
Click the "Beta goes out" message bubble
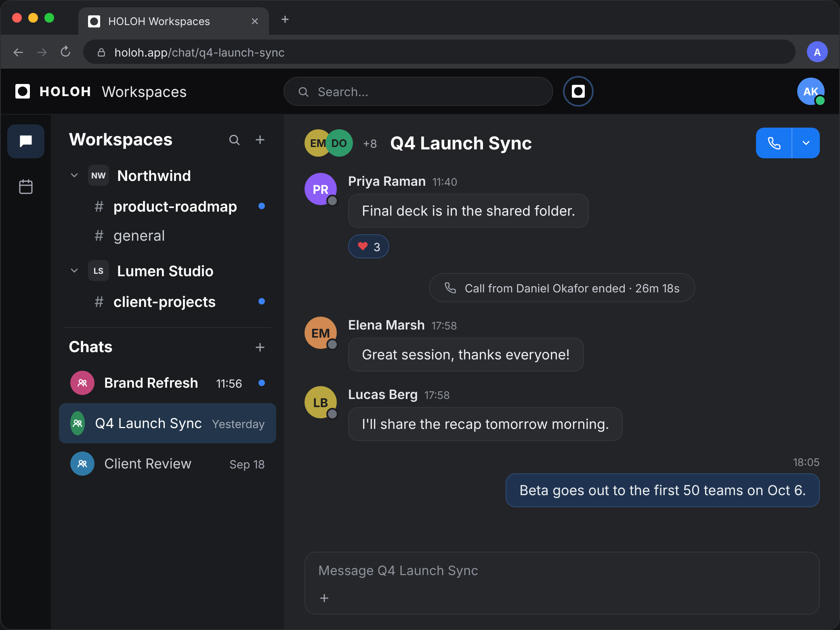tap(663, 490)
